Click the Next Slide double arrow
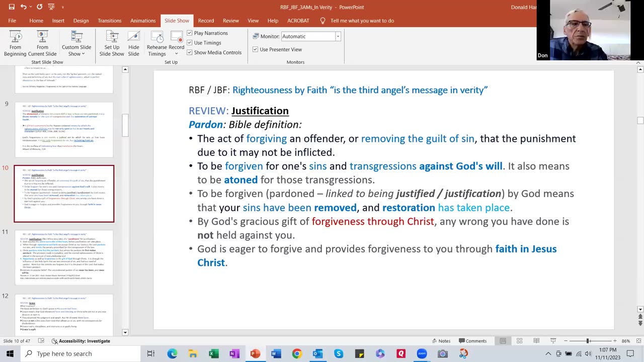 (640, 324)
